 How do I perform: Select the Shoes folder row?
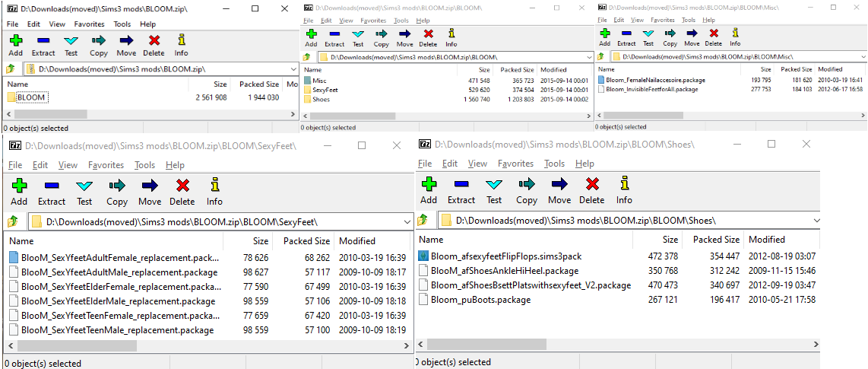446,99
